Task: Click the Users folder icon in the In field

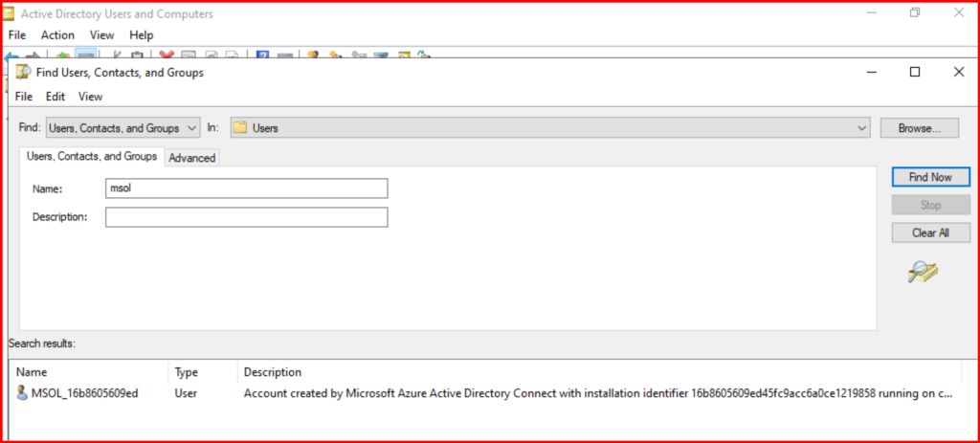Action: 240,127
